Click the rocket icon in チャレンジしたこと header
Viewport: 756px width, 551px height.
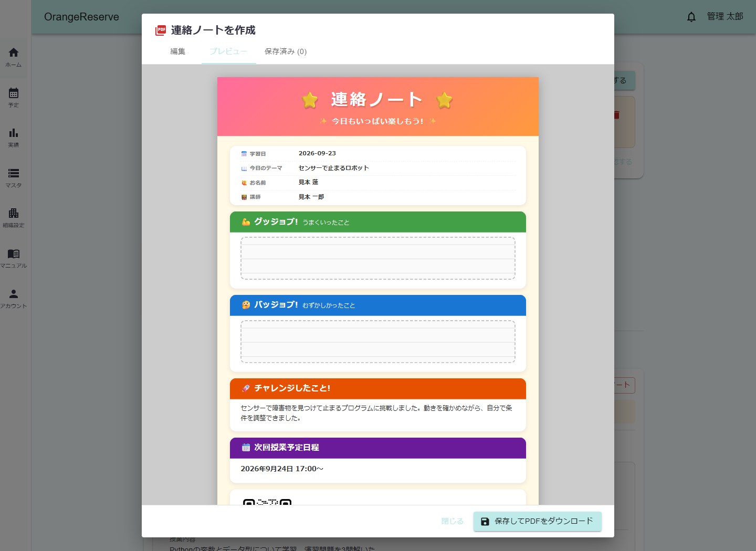[246, 388]
